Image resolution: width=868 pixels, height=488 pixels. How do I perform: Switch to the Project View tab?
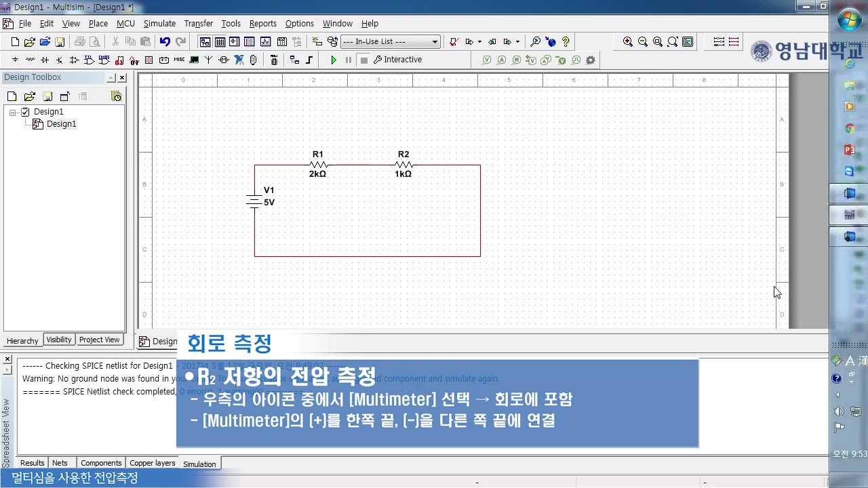pos(100,340)
